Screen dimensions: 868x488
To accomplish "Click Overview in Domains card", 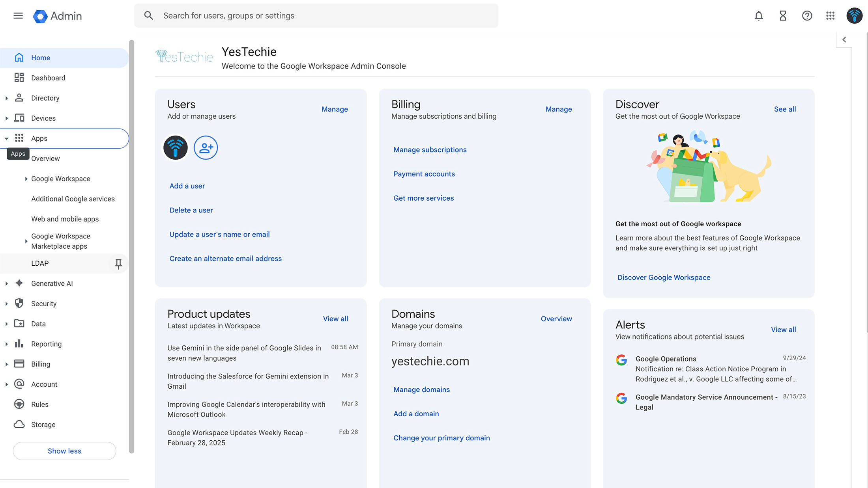I will 556,319.
